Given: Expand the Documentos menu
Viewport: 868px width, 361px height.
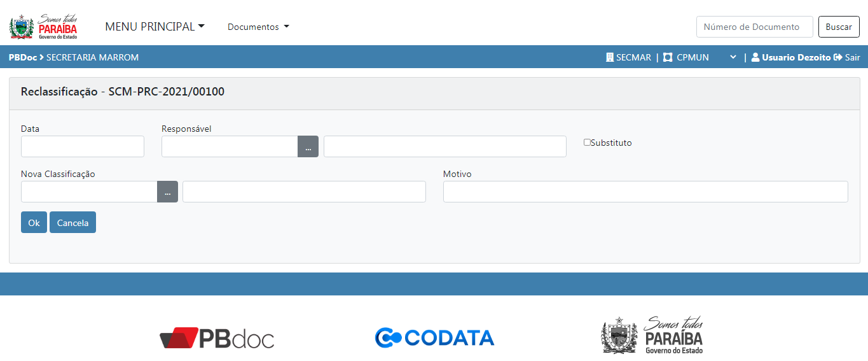Looking at the screenshot, I should tap(258, 27).
